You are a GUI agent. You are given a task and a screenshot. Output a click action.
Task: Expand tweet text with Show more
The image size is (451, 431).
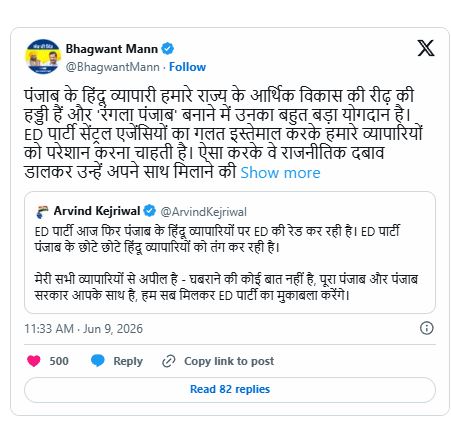[280, 173]
